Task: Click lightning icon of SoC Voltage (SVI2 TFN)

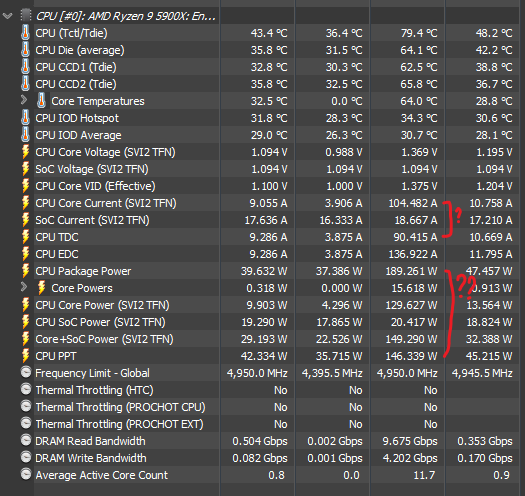Action: (25, 169)
